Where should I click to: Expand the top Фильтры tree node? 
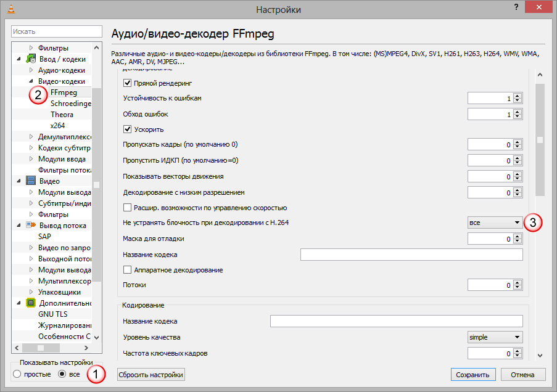31,47
